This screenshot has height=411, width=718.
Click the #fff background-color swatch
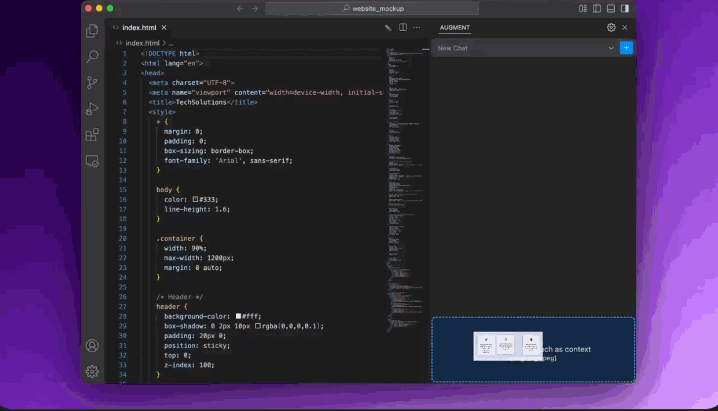click(x=238, y=316)
